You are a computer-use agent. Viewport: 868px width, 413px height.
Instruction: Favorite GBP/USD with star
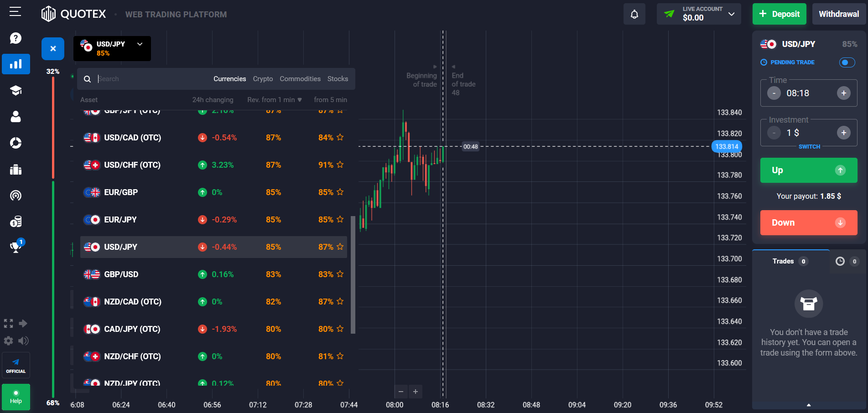point(340,274)
